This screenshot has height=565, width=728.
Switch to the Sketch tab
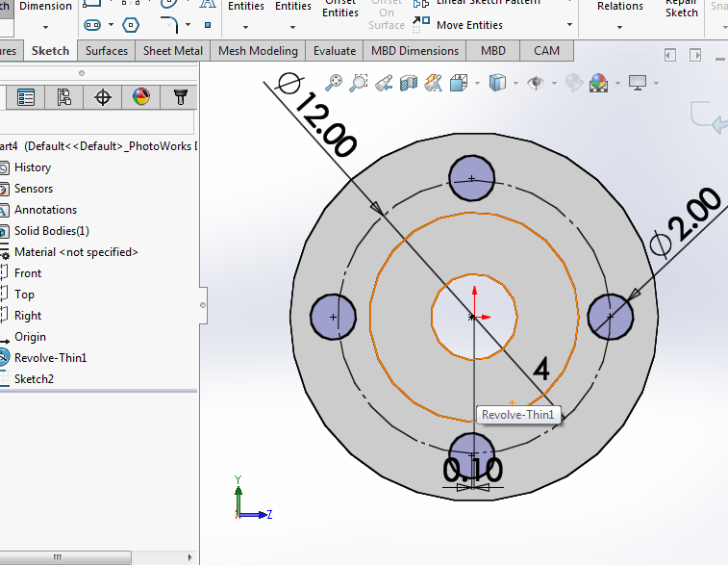pyautogui.click(x=50, y=51)
